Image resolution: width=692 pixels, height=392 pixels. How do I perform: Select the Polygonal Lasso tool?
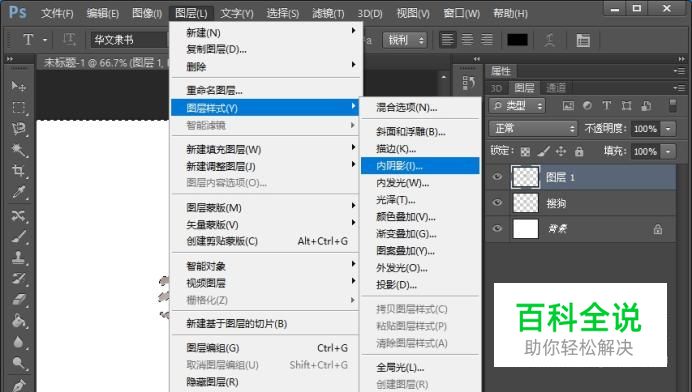coord(18,128)
